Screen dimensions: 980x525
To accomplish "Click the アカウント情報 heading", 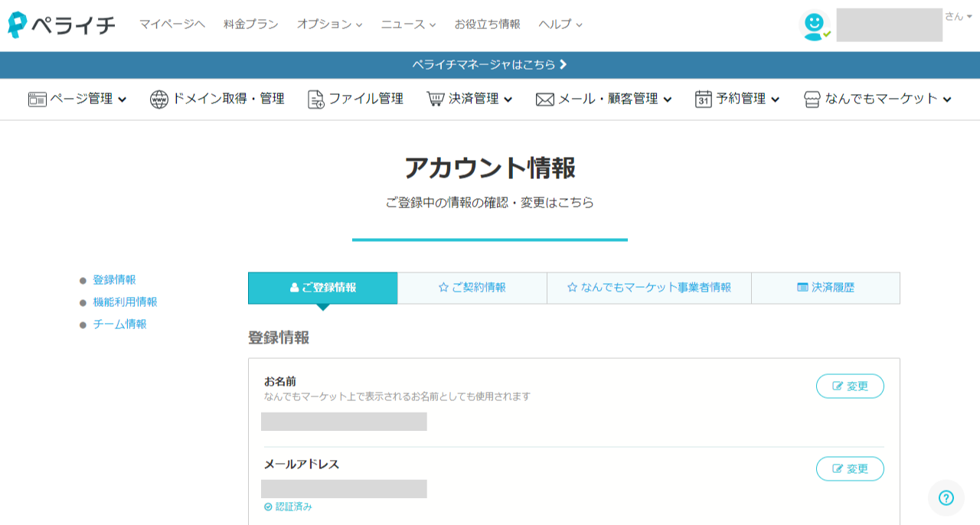I will [490, 168].
